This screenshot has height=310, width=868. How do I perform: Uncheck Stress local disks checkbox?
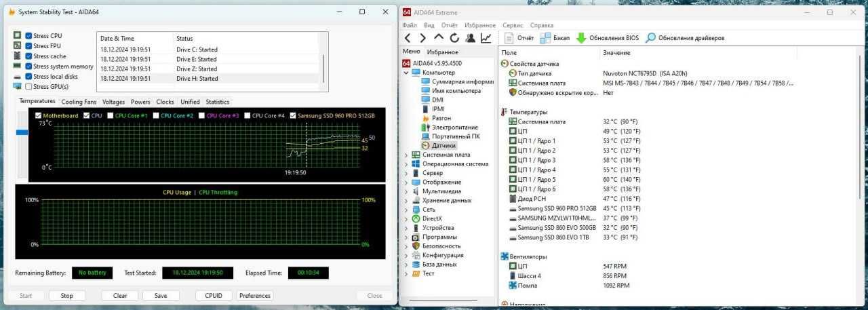click(x=28, y=77)
